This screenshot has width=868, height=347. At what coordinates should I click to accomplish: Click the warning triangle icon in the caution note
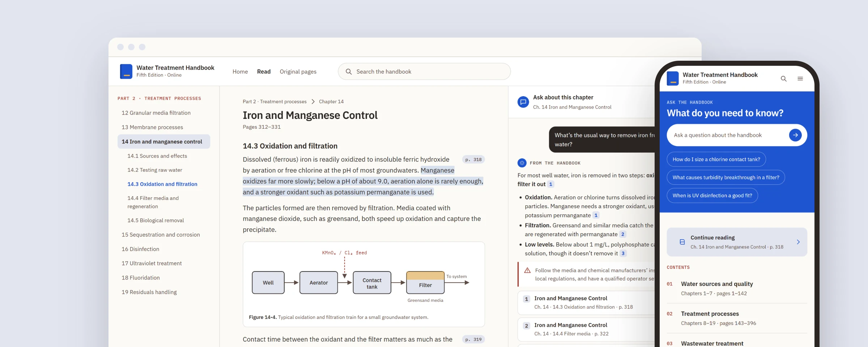pyautogui.click(x=527, y=270)
